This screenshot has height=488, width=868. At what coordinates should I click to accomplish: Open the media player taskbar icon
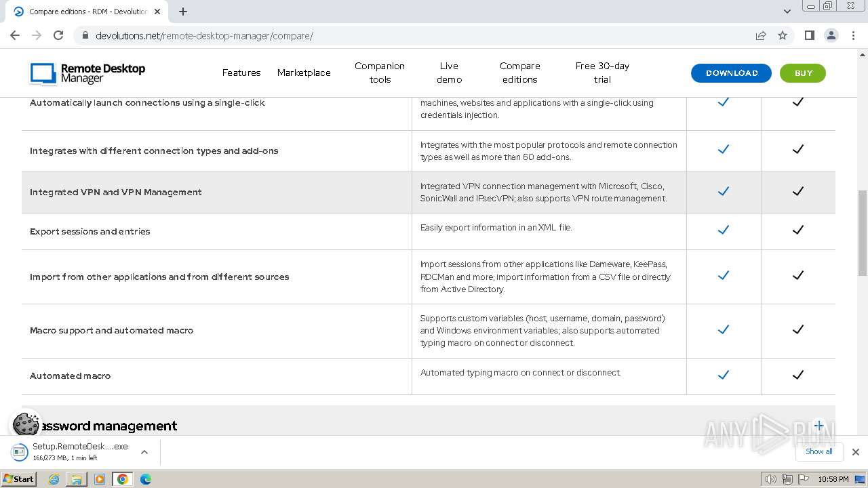[100, 479]
